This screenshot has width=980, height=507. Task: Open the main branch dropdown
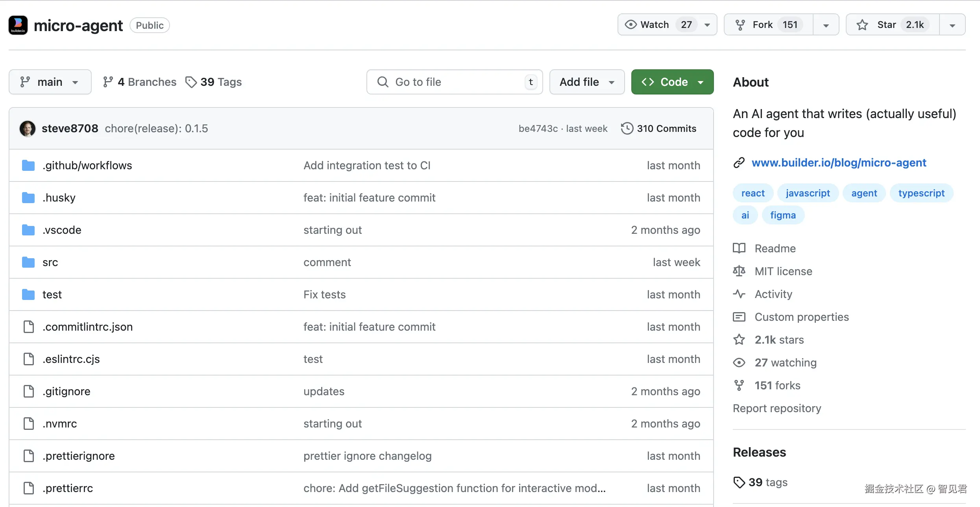[50, 82]
